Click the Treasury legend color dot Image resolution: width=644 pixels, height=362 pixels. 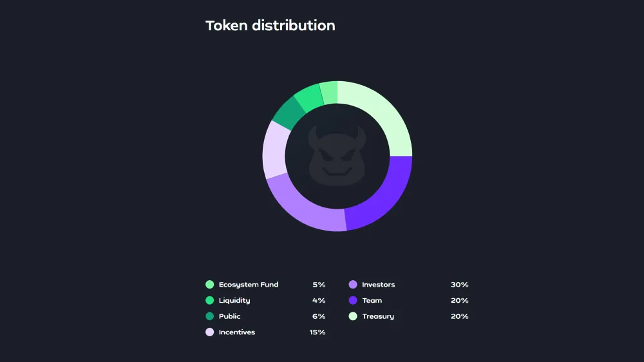coord(353,316)
